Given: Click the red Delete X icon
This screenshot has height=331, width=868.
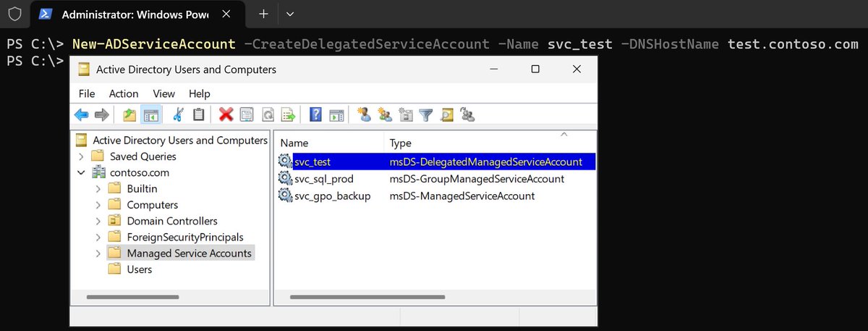Looking at the screenshot, I should [226, 114].
